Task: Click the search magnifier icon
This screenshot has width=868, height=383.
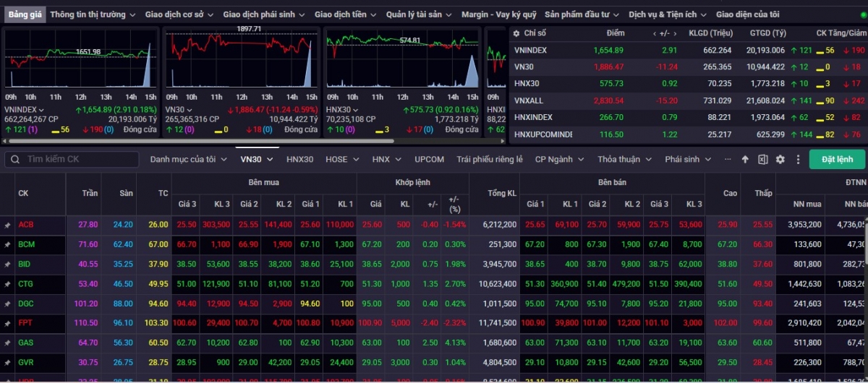Action: click(15, 160)
